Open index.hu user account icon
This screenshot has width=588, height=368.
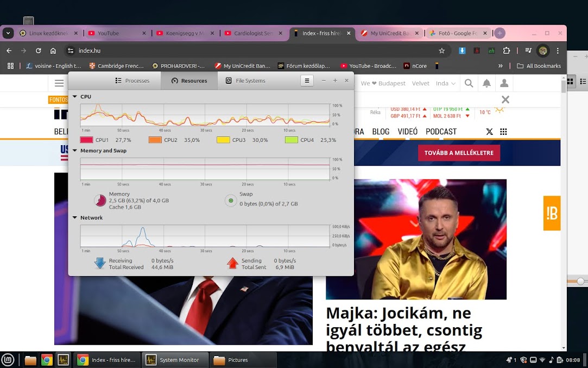pyautogui.click(x=504, y=83)
